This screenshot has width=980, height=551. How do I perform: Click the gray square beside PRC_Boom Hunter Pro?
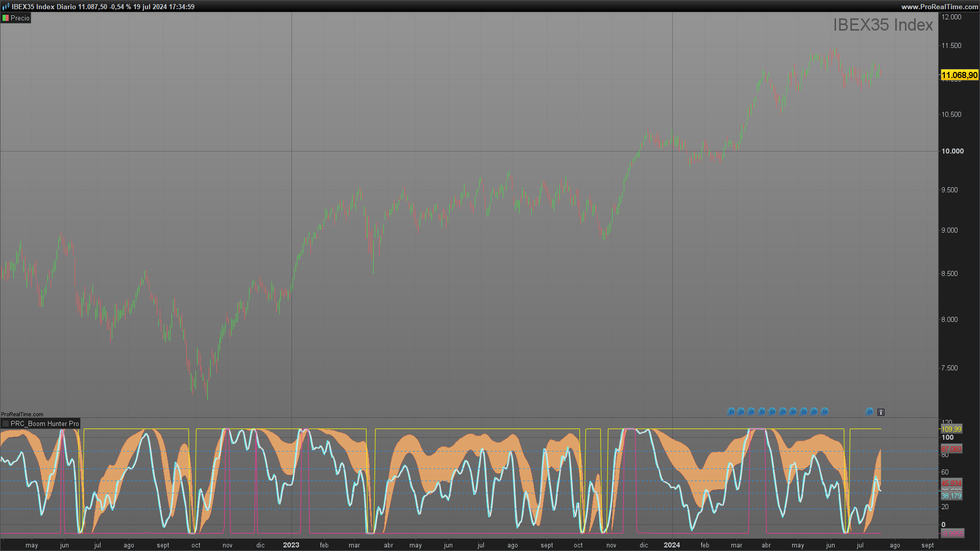click(6, 424)
